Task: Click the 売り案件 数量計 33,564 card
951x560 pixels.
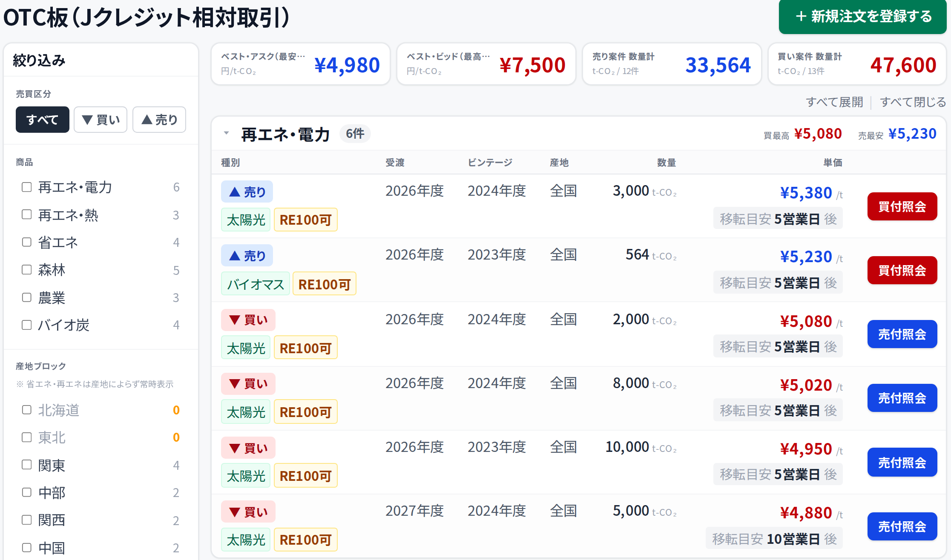Action: 672,64
